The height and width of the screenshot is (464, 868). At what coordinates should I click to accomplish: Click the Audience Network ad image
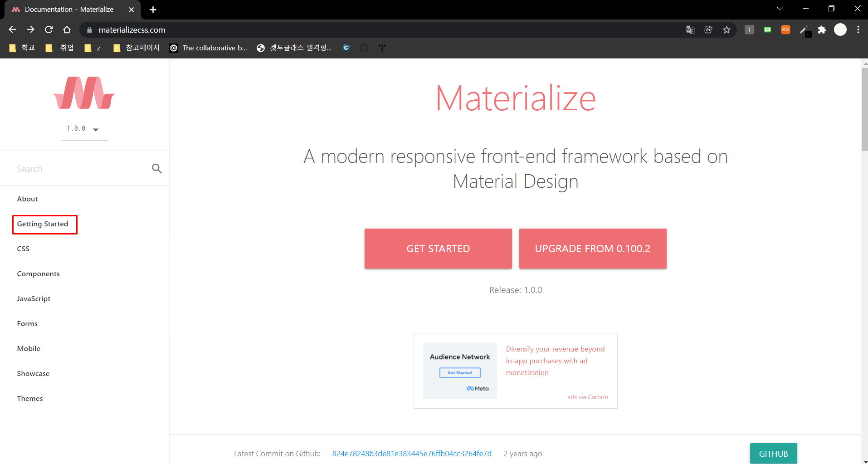(460, 371)
